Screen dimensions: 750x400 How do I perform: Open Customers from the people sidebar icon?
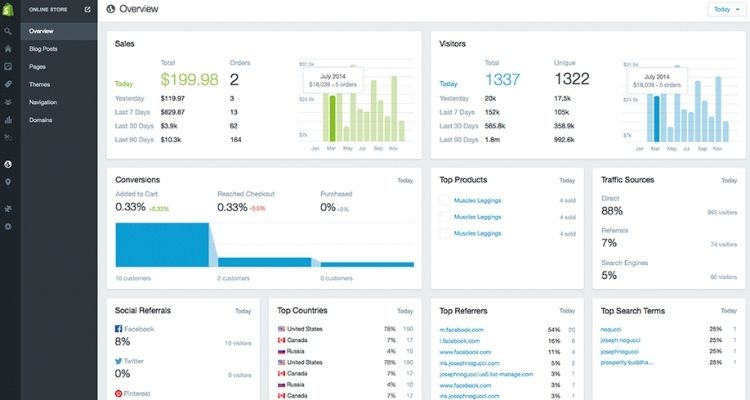tap(9, 102)
